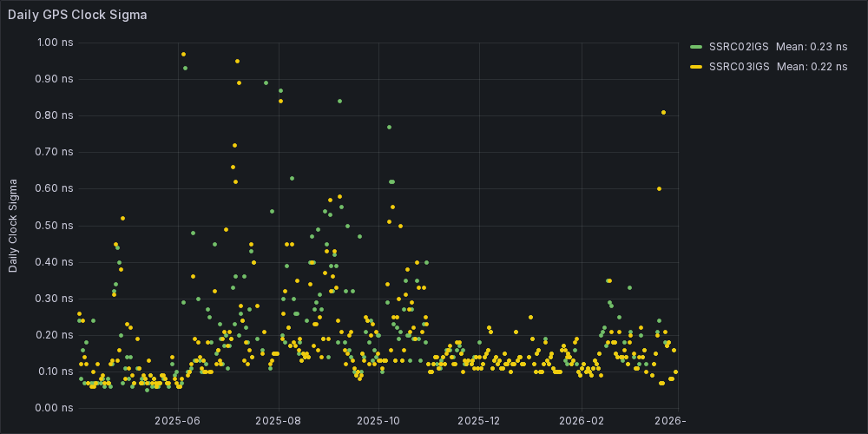Screen dimensions: 868x434
Task: Click the 2025-10 x-axis label
Action: tap(379, 420)
